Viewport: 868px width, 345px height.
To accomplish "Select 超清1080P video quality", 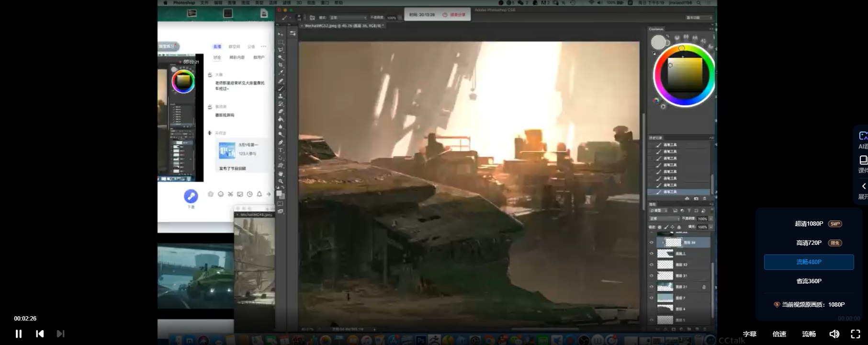I will (809, 224).
